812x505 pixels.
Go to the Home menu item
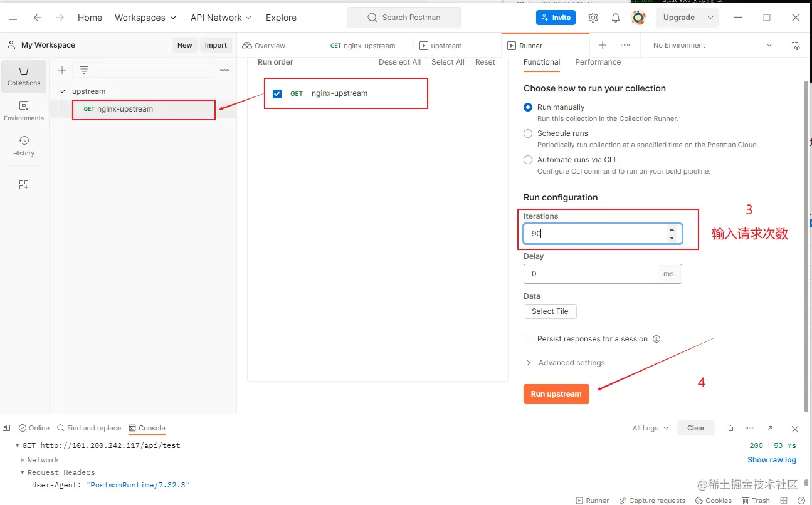pyautogui.click(x=90, y=18)
